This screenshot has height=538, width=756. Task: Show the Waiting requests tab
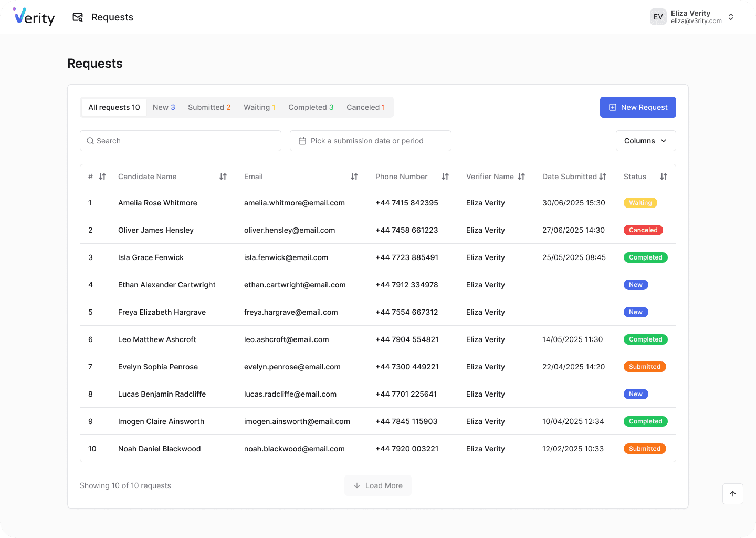click(x=259, y=107)
